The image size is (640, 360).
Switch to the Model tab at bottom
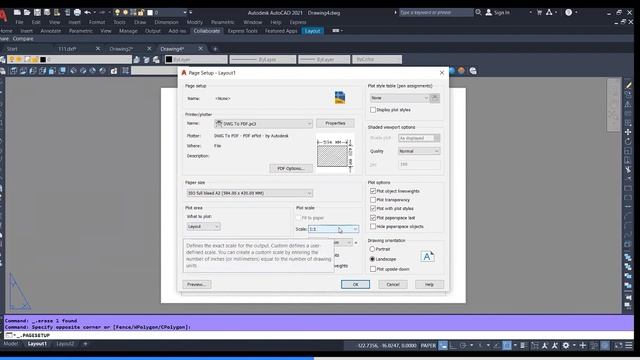point(11,344)
